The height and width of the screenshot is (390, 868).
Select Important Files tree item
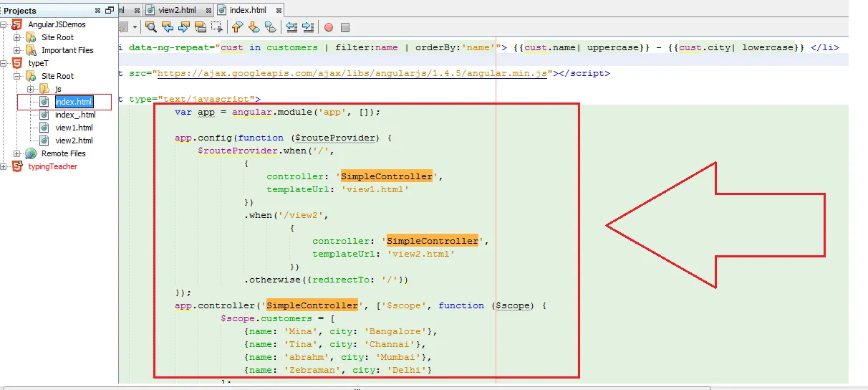point(67,50)
